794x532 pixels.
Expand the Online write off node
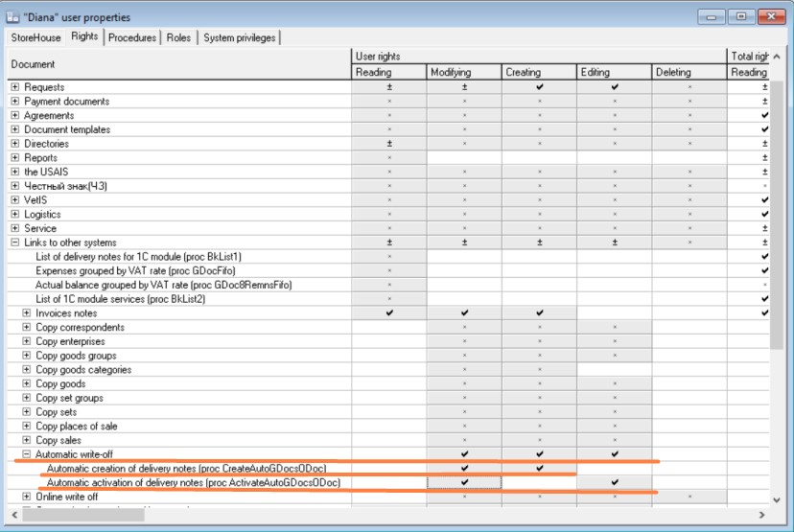click(x=27, y=497)
